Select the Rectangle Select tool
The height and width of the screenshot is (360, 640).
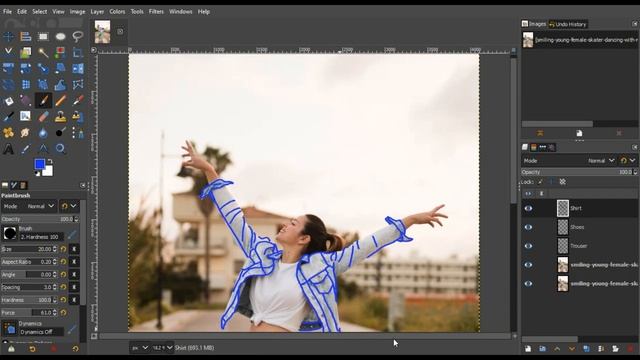click(43, 37)
